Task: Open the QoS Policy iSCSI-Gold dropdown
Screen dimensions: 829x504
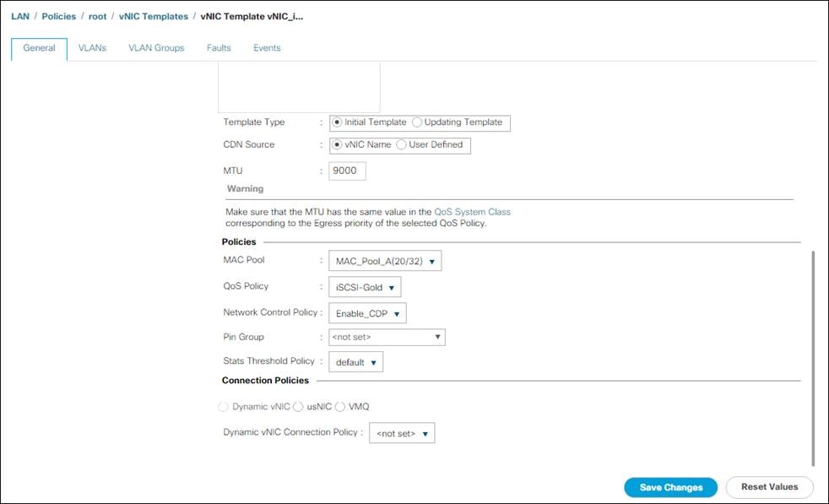Action: (365, 287)
